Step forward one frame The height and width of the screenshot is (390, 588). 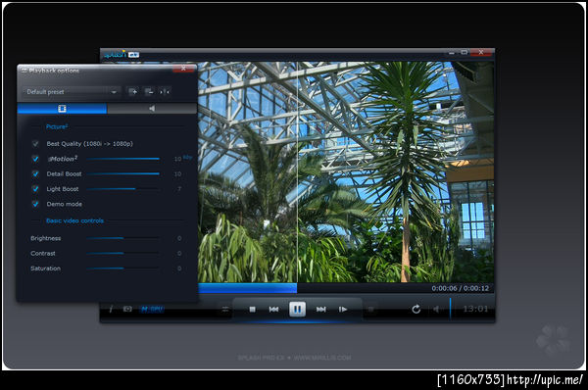tap(343, 310)
